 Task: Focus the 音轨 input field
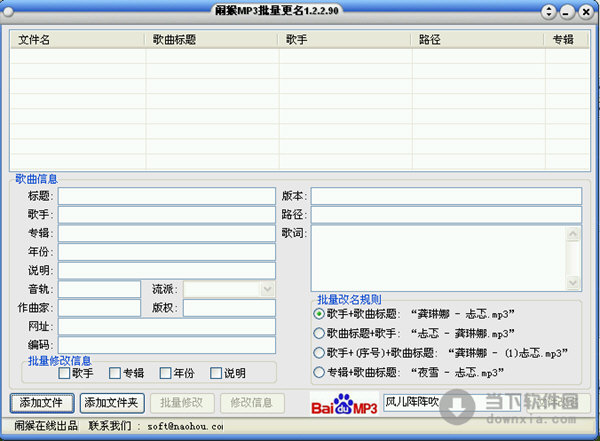(x=99, y=289)
